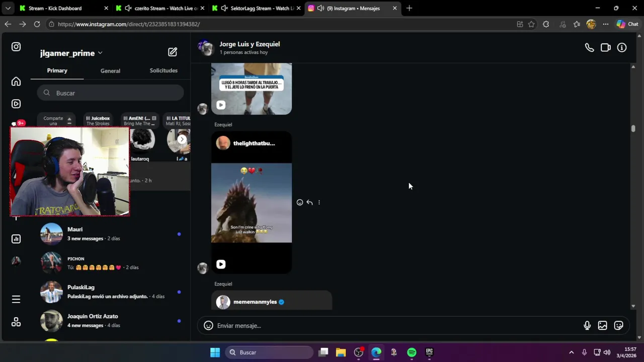644x362 pixels.
Task: Open more options for the thelighthatbu reel message
Action: tap(319, 203)
